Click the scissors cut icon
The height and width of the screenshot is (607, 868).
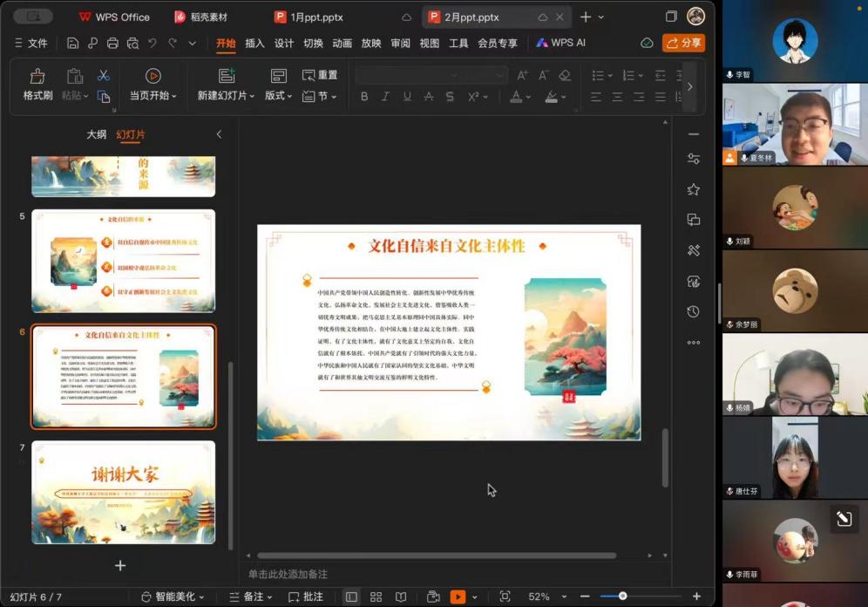pyautogui.click(x=104, y=76)
